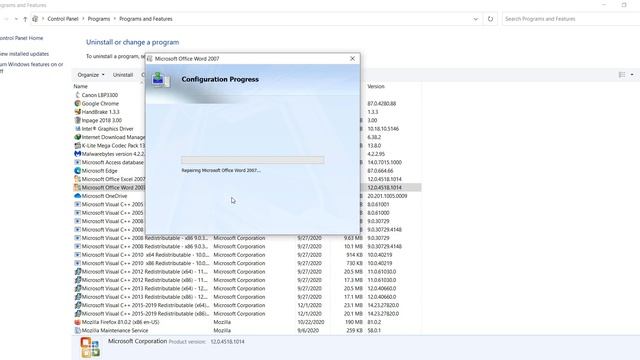Image resolution: width=640 pixels, height=360 pixels.
Task: Click version 87.0.664.66 of Microsoft Edge
Action: [x=380, y=171]
